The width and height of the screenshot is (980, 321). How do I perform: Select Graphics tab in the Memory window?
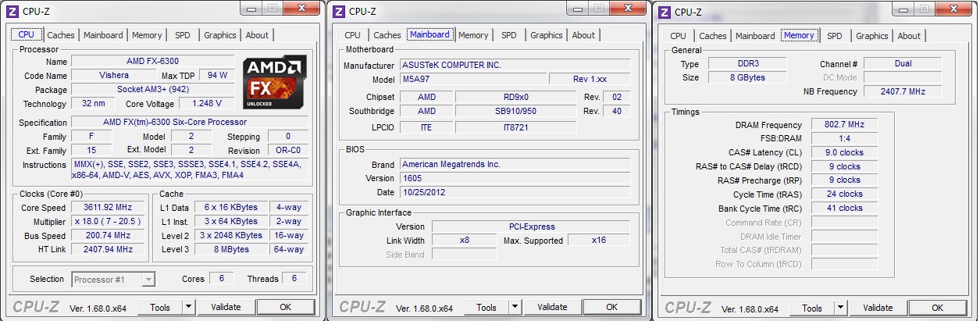coord(872,36)
